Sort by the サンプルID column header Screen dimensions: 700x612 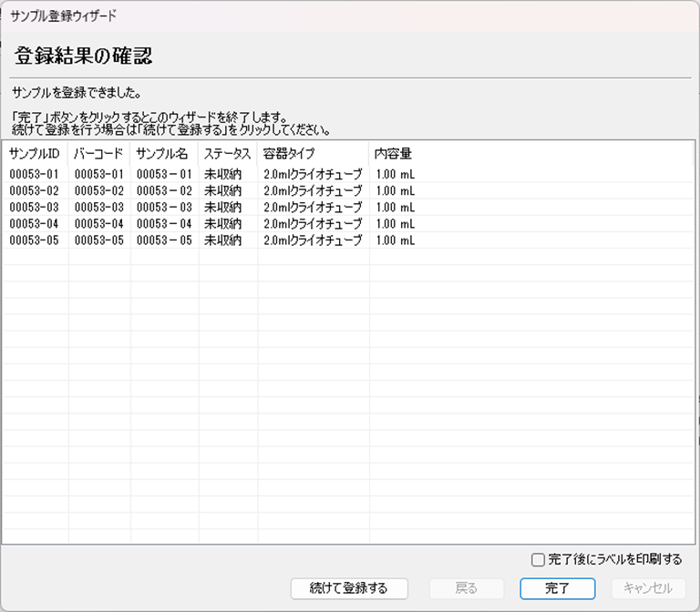(35, 154)
